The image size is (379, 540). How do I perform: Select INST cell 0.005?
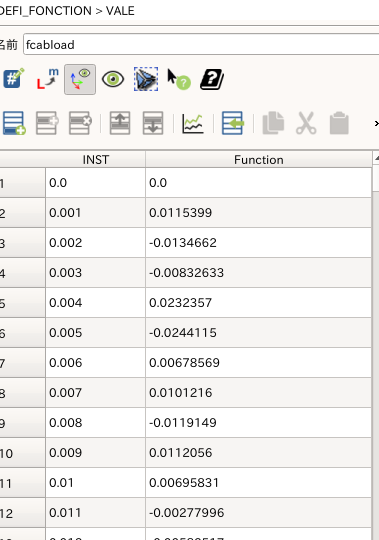coord(95,333)
